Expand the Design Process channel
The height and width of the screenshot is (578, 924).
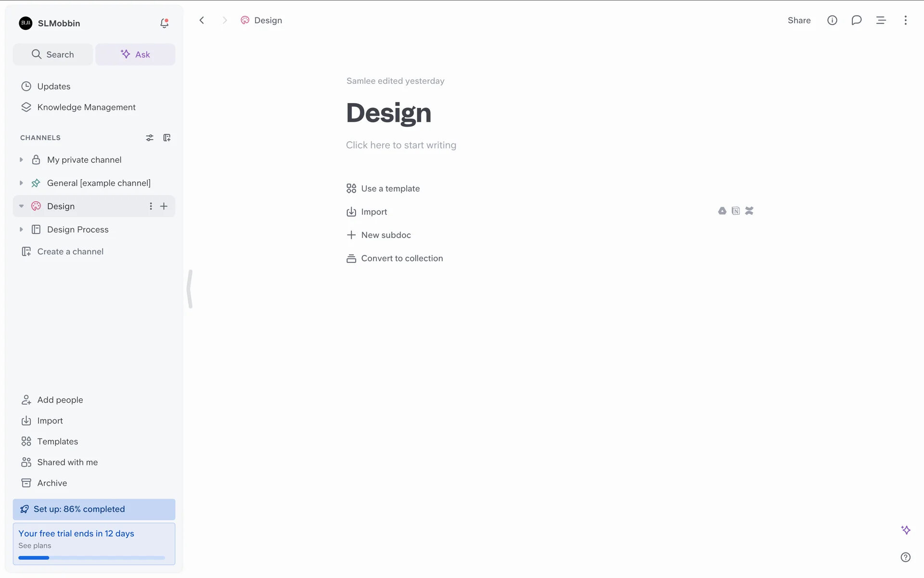point(21,230)
